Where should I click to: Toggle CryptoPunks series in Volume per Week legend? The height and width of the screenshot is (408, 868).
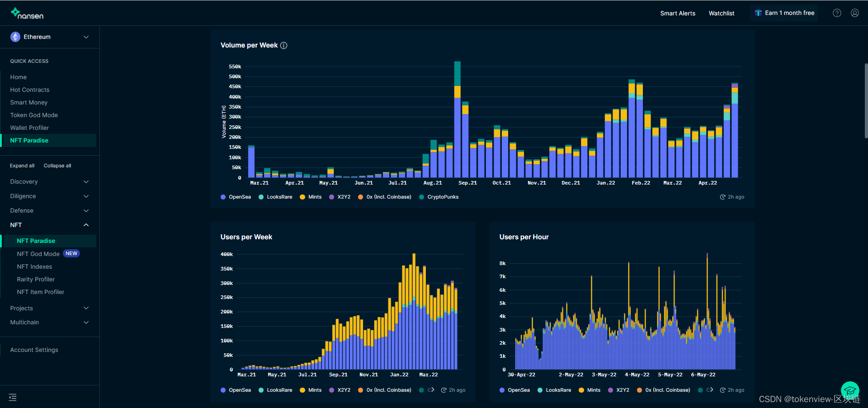(439, 197)
